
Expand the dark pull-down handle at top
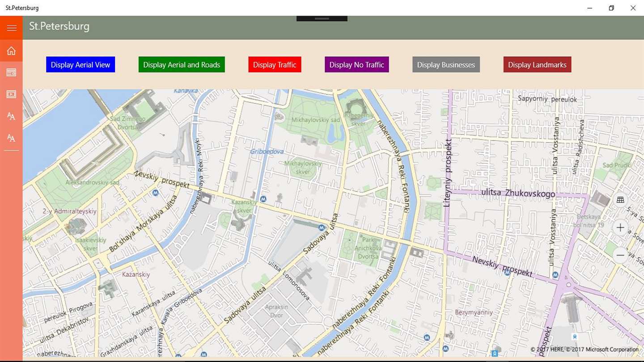click(x=322, y=18)
